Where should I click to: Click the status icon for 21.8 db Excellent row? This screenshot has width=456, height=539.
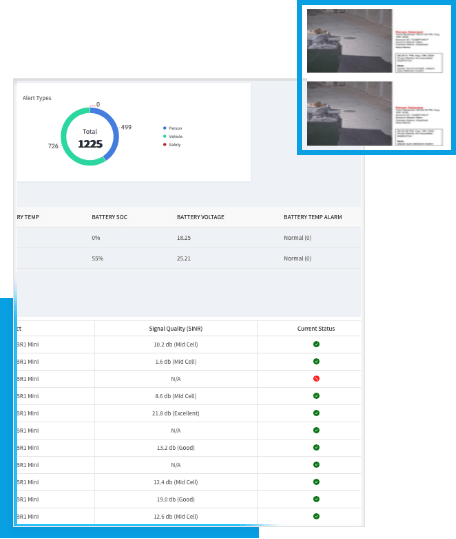316,413
